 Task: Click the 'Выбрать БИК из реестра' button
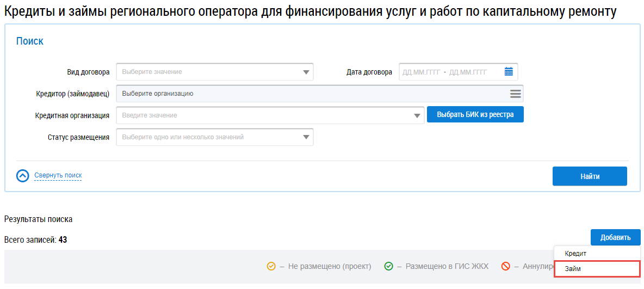(475, 115)
